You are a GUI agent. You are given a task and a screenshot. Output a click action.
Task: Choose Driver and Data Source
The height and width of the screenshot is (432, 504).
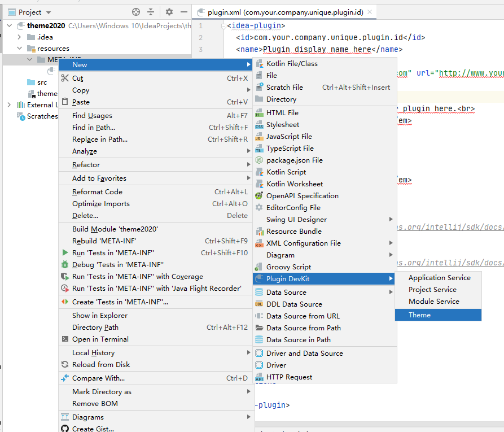(x=325, y=353)
